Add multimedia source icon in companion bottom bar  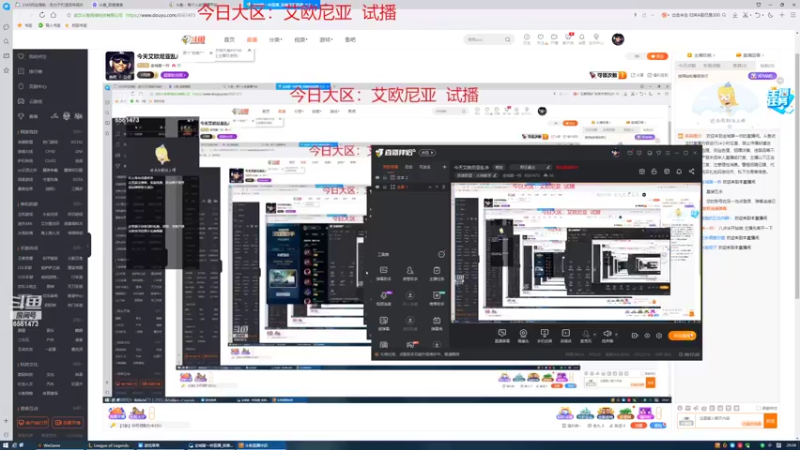point(565,335)
